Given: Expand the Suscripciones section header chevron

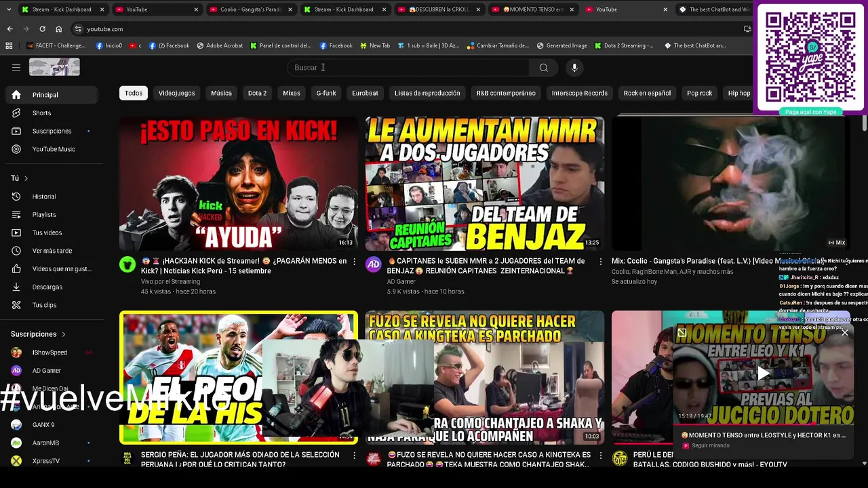Looking at the screenshot, I should click(64, 334).
